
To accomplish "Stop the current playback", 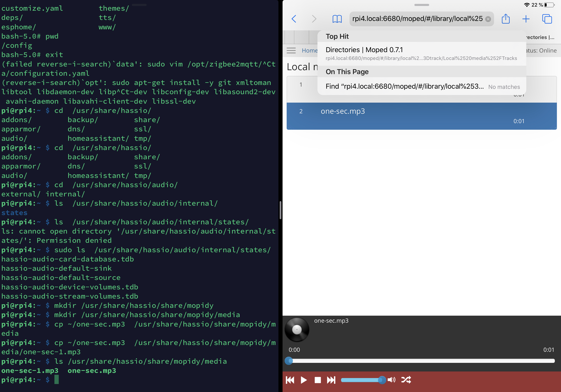I will tap(318, 380).
